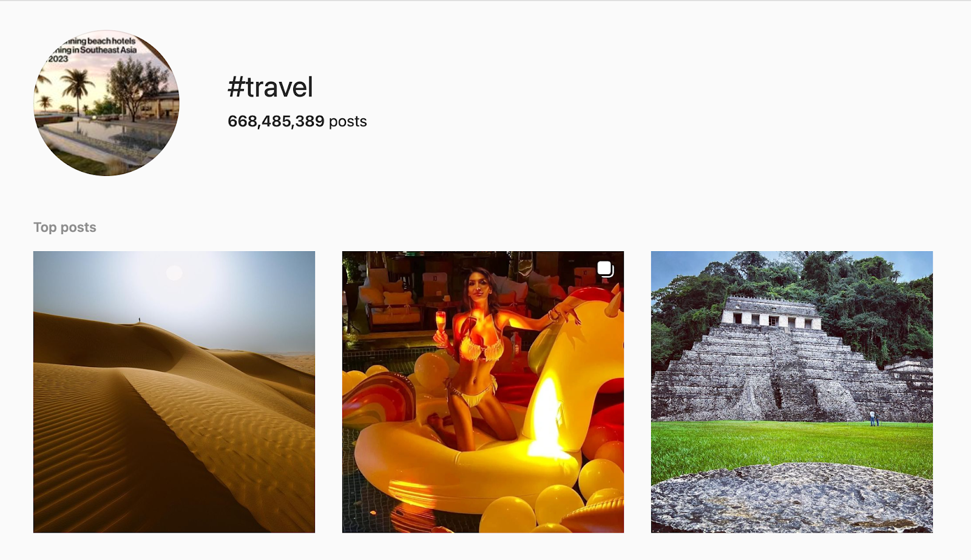This screenshot has height=560, width=971.
Task: Open the desert sand dunes post
Action: tap(174, 392)
